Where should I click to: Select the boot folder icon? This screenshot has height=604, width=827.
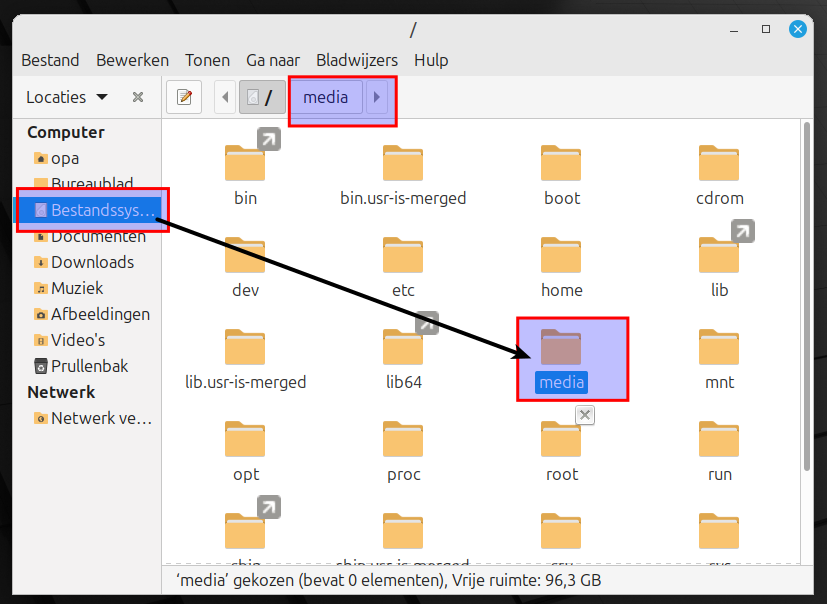[x=561, y=163]
